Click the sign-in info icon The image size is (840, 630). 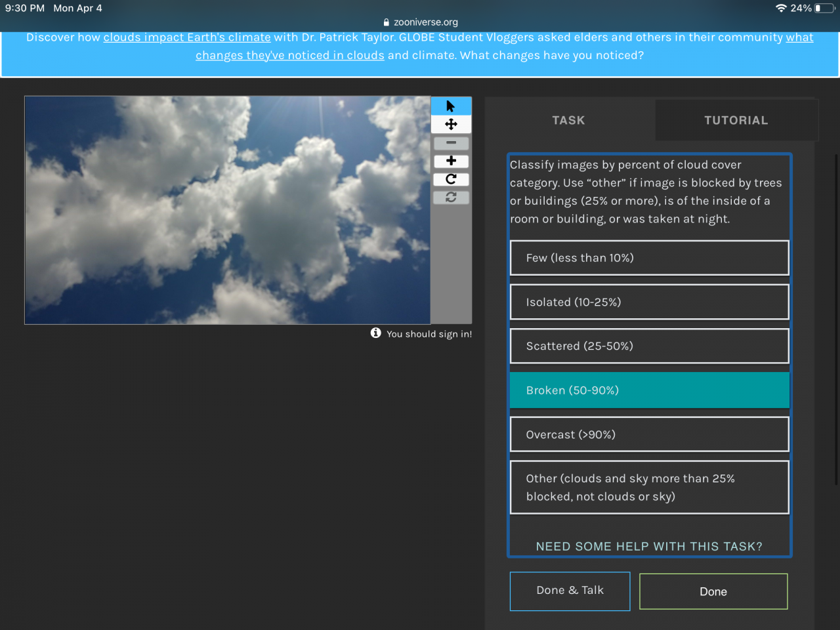click(x=375, y=333)
